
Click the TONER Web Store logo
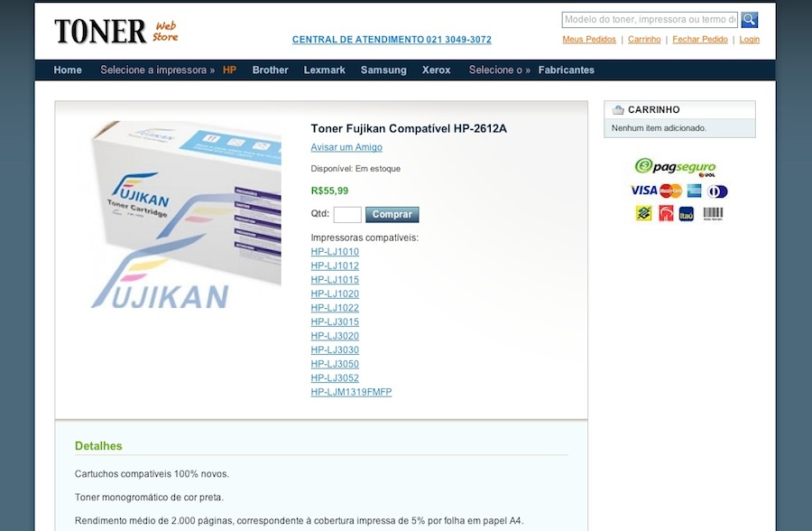(x=116, y=31)
